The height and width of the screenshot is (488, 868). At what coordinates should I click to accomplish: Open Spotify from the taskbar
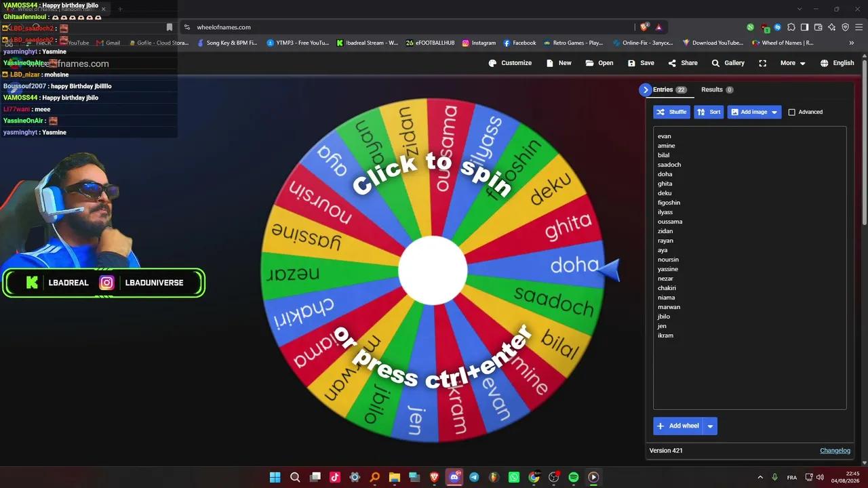574,477
